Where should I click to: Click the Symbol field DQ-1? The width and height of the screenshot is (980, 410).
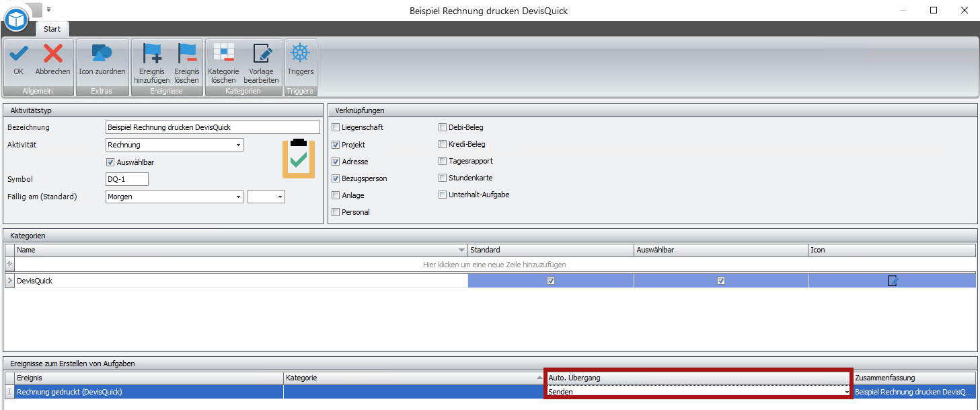[127, 179]
